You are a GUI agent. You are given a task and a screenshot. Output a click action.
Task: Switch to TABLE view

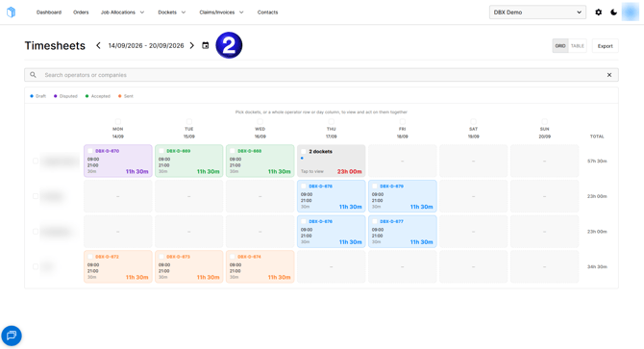pos(578,46)
